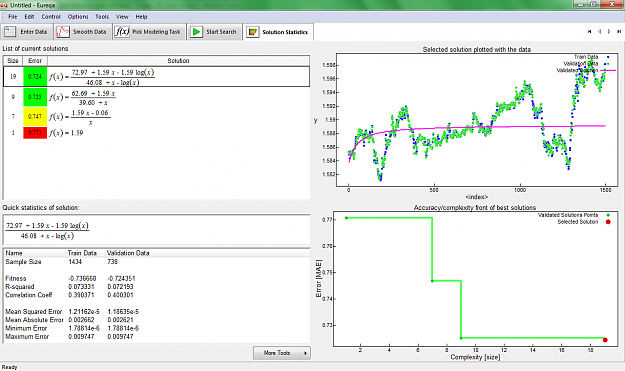Click the Eureqa app icon in title bar
The width and height of the screenshot is (625, 371).
[x=4, y=5]
